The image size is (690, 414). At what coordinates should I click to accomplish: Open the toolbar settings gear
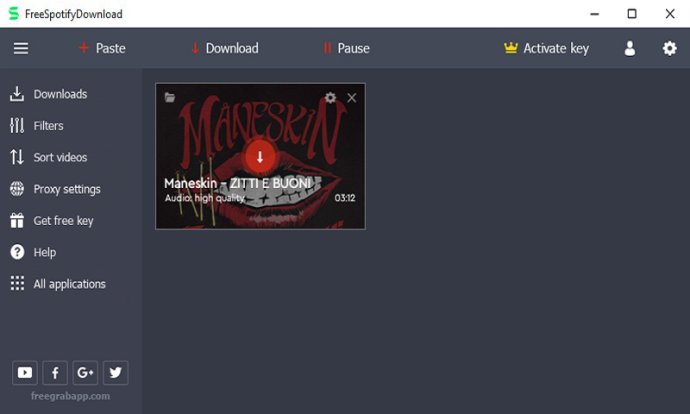pyautogui.click(x=669, y=48)
